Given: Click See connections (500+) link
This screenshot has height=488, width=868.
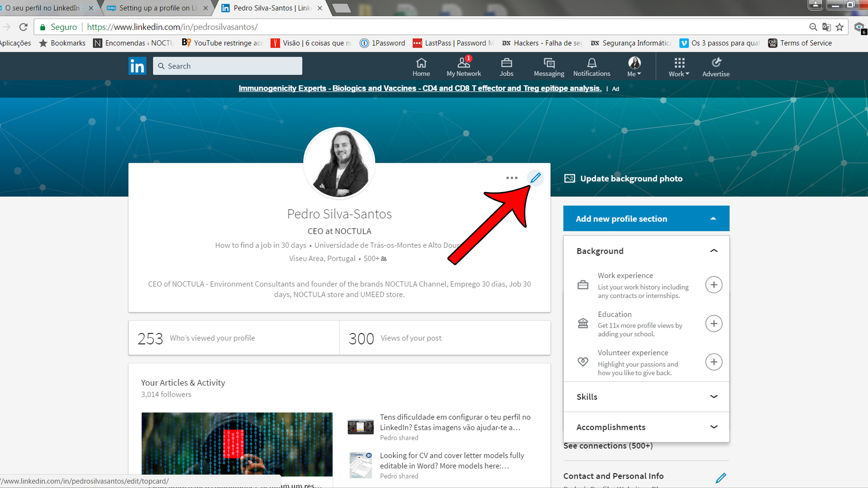Looking at the screenshot, I should click(x=608, y=446).
